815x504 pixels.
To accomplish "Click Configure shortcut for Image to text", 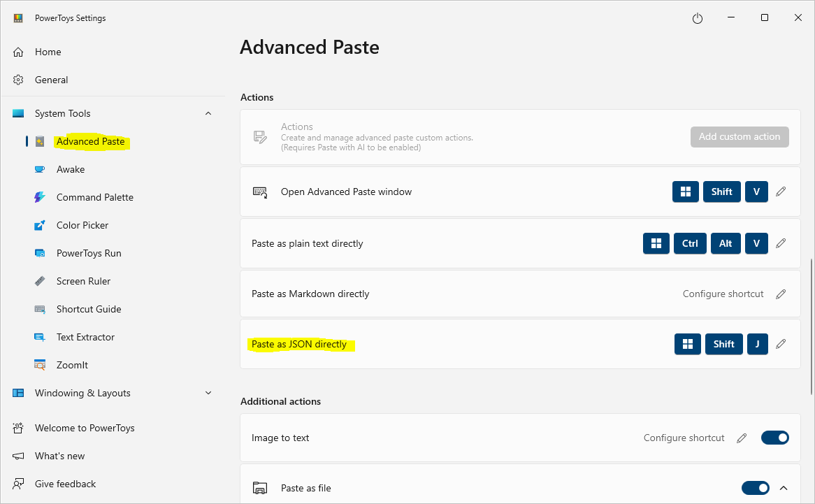I will pyautogui.click(x=684, y=438).
